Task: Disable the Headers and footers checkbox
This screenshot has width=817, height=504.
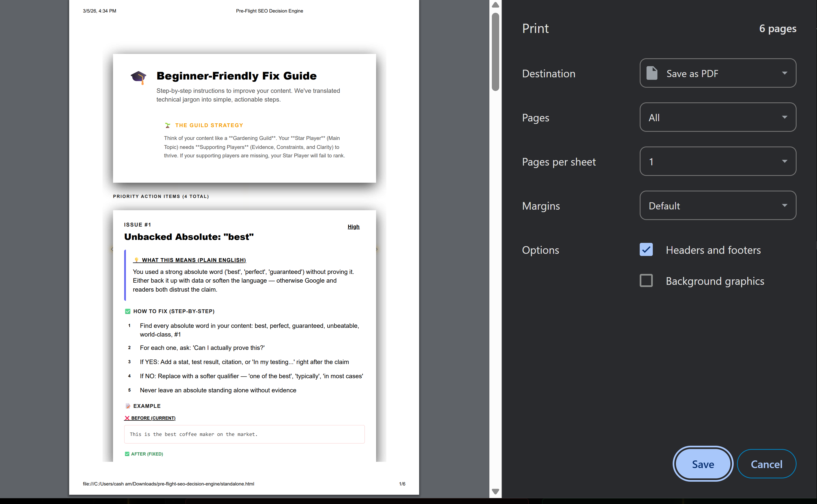Action: (x=646, y=250)
